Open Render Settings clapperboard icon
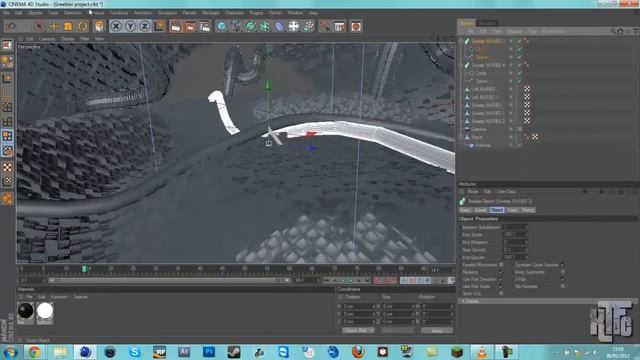640x360 pixels. [x=205, y=27]
